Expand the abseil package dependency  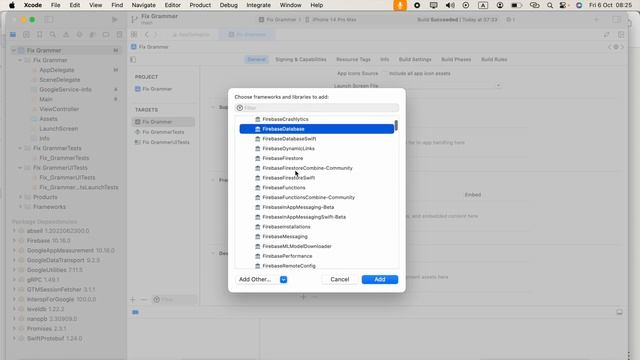tap(14, 231)
